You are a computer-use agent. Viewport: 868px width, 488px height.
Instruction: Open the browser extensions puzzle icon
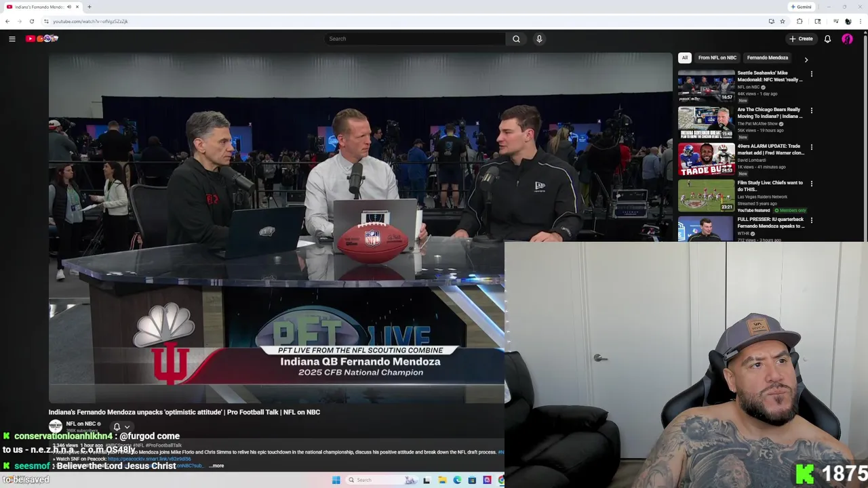pyautogui.click(x=800, y=21)
